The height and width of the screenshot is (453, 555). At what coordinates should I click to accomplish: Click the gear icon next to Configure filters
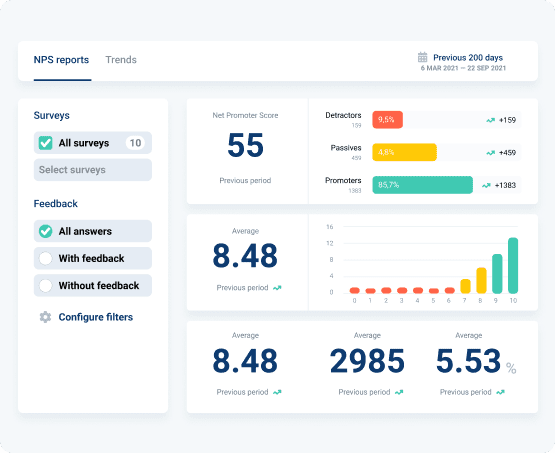click(45, 317)
